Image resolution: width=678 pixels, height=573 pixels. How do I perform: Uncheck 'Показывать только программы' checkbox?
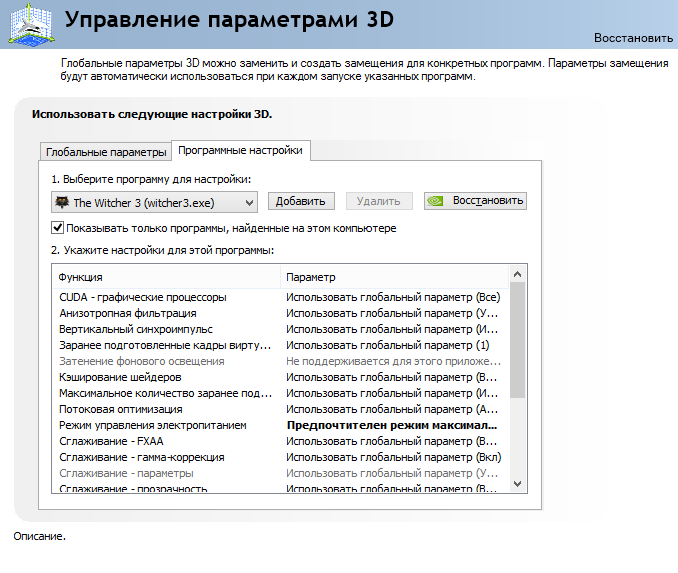click(58, 228)
